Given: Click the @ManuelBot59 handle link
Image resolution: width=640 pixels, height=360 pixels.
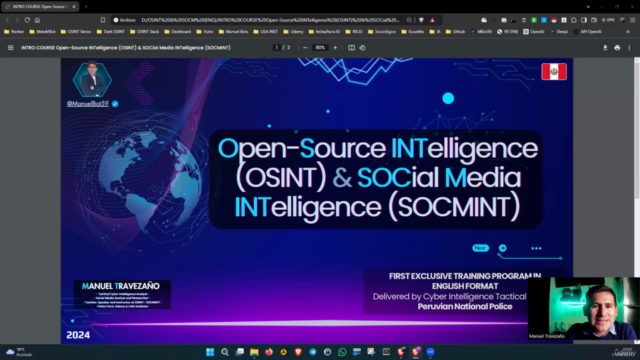Looking at the screenshot, I should pyautogui.click(x=88, y=104).
